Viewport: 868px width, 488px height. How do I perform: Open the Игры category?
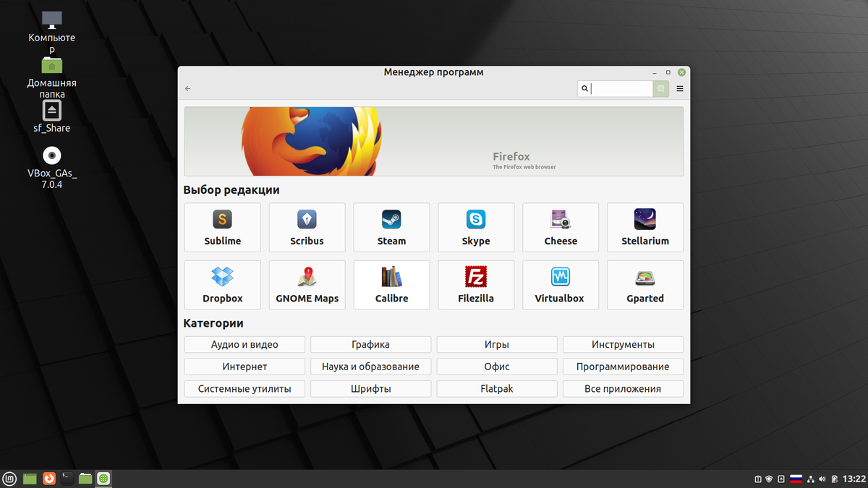coord(497,345)
